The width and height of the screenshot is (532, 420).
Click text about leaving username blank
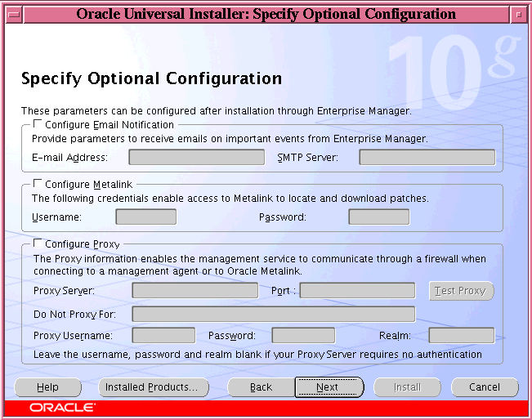click(x=257, y=355)
